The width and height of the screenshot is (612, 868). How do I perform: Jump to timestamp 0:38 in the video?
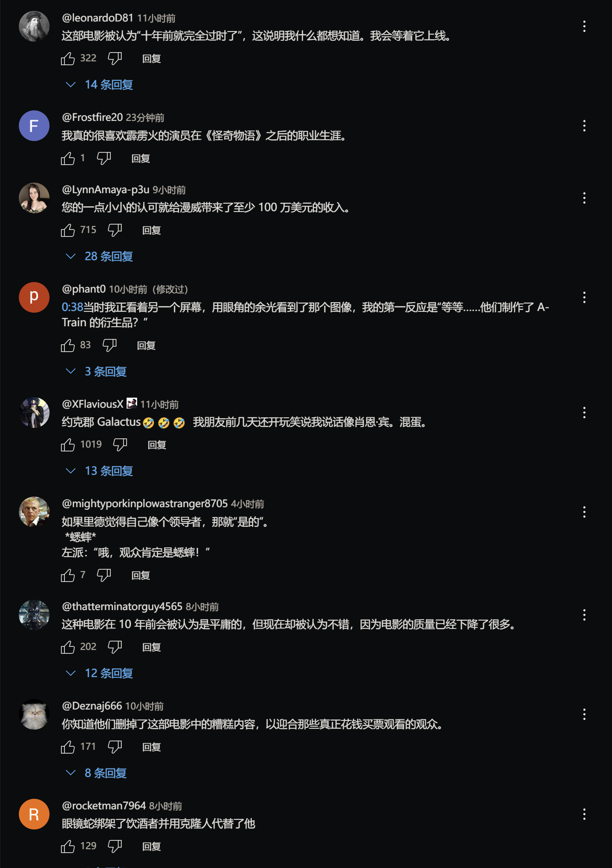[72, 307]
